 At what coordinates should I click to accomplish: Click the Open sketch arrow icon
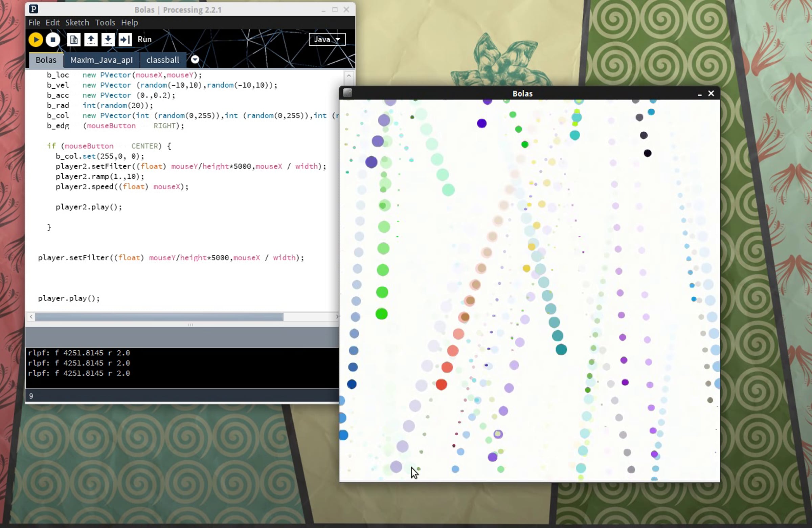point(91,40)
